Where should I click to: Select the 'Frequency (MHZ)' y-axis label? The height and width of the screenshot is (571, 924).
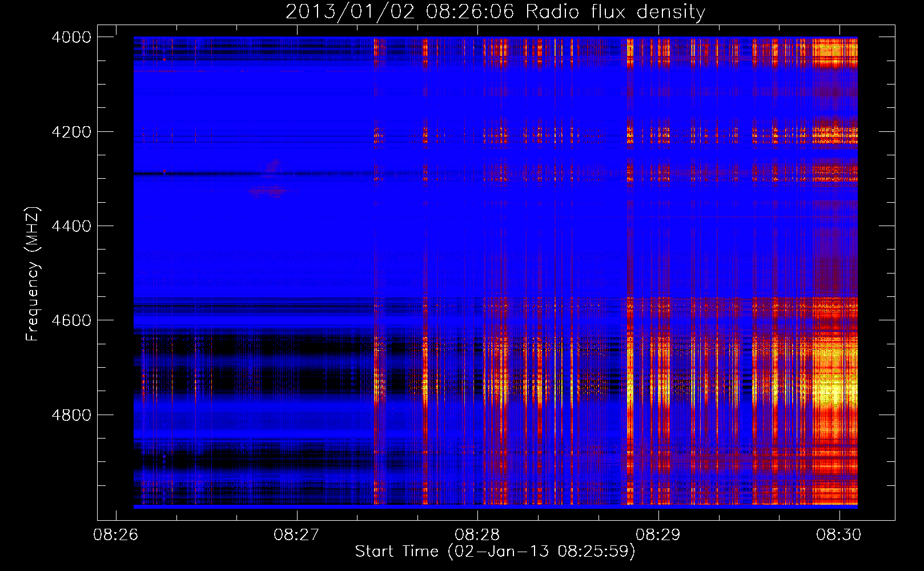click(32, 274)
